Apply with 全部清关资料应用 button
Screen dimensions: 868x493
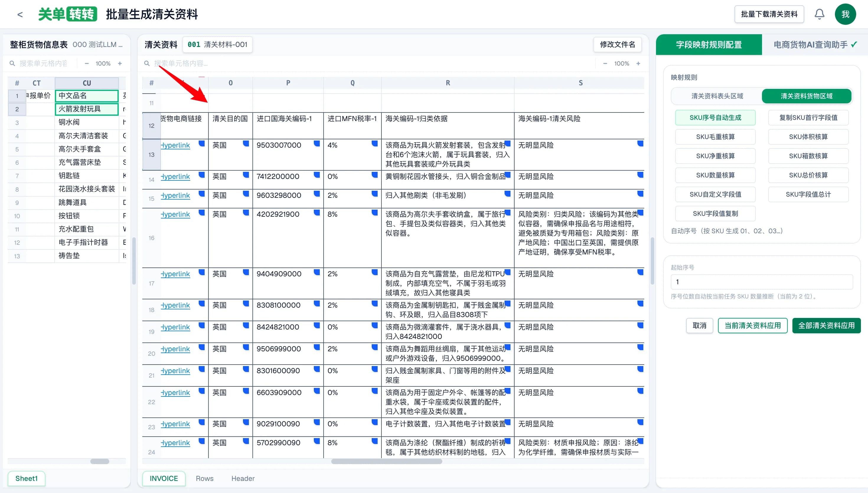point(826,326)
